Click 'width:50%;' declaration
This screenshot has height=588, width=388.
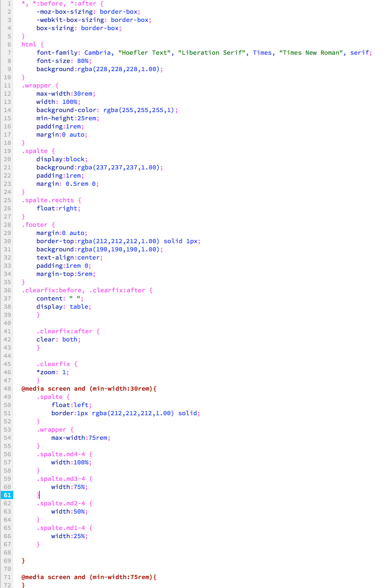(70, 512)
